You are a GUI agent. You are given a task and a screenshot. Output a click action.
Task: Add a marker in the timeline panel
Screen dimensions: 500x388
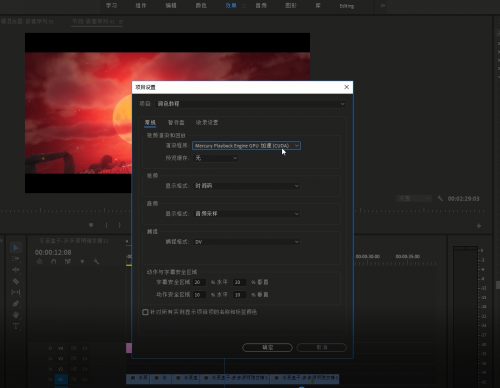pos(82,262)
